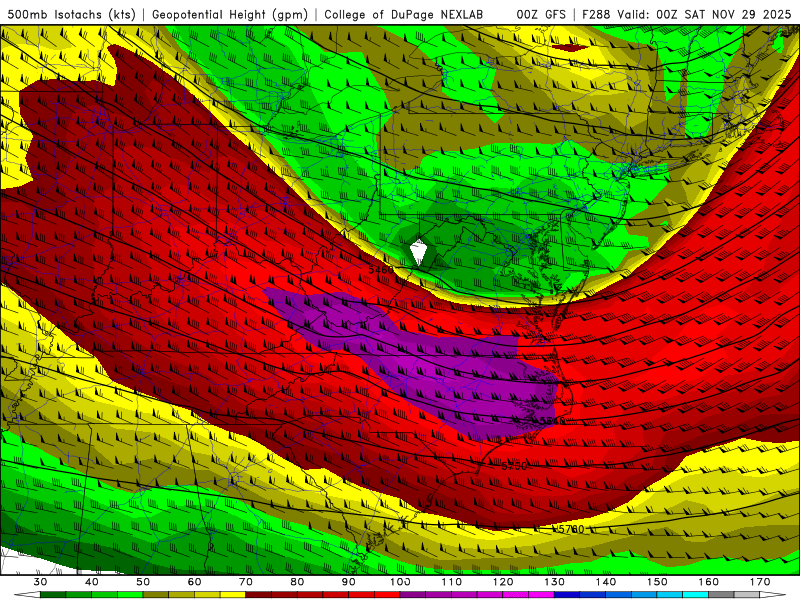Select the dark blue 130-135 kt legend swatch
The height and width of the screenshot is (600, 800).
[x=567, y=595]
